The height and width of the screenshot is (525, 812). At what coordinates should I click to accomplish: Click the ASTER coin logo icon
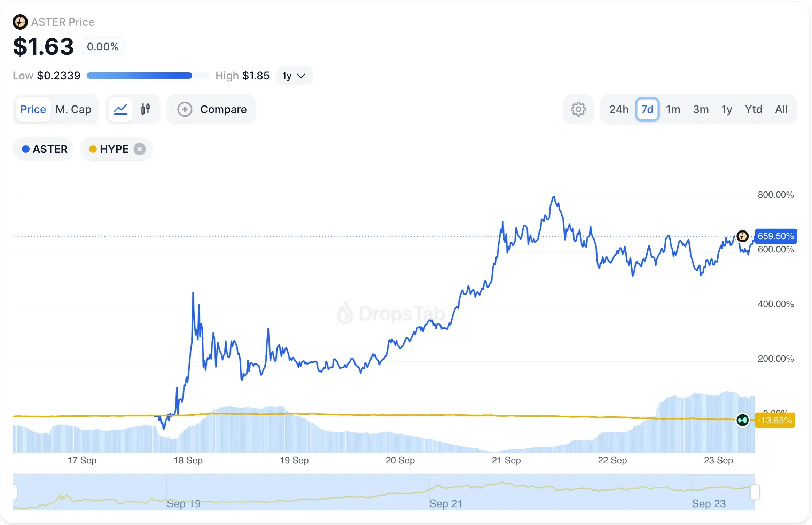(x=20, y=22)
